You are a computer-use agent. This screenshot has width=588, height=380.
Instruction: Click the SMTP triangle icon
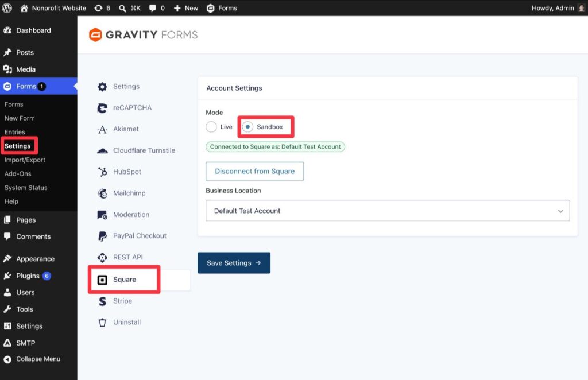pyautogui.click(x=7, y=343)
